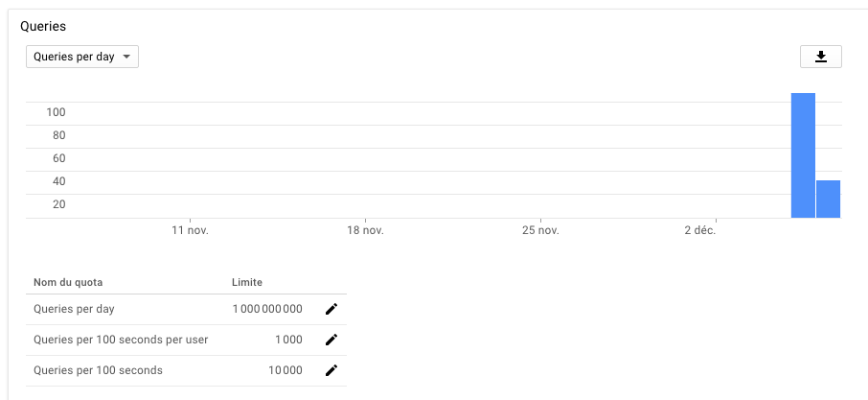Click the 1 000 per-user limit value
Viewport: 868px width, 400px height.
pos(288,340)
